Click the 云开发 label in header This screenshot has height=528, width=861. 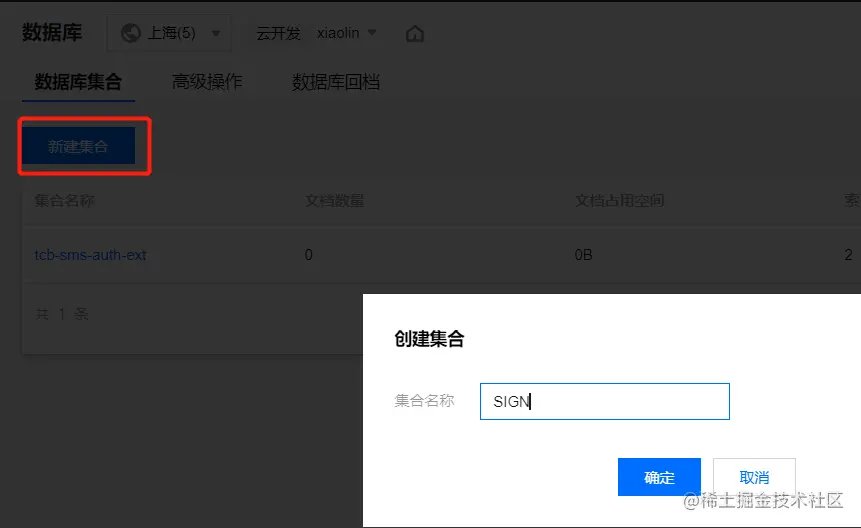pos(278,33)
